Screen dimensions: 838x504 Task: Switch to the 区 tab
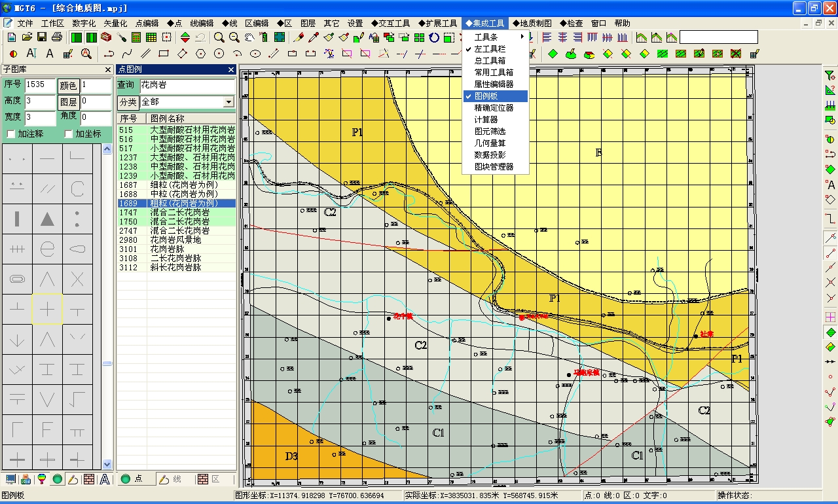pyautogui.click(x=214, y=479)
